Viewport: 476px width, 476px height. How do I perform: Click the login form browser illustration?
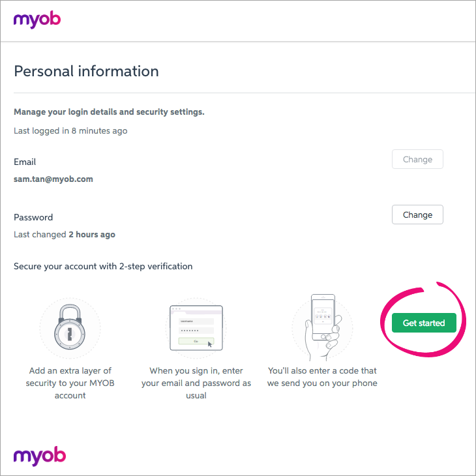click(196, 328)
